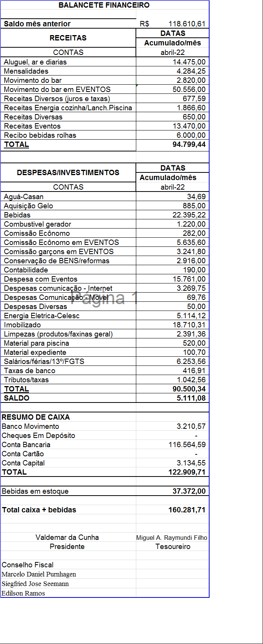Select the value 1.866,60

tap(191, 108)
